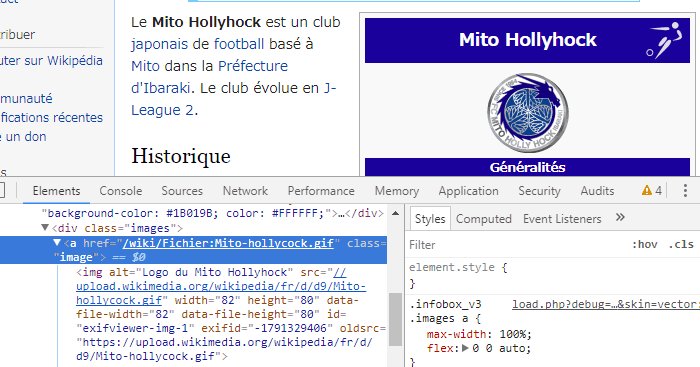Open the Network tab
This screenshot has width=700, height=367.
[x=245, y=191]
